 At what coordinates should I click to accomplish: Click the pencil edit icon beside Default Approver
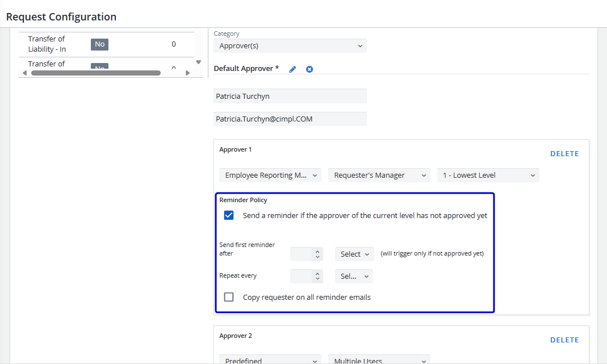pos(292,69)
